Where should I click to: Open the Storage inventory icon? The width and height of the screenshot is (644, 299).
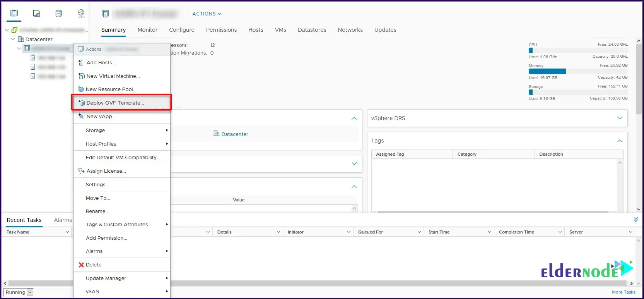pos(59,14)
